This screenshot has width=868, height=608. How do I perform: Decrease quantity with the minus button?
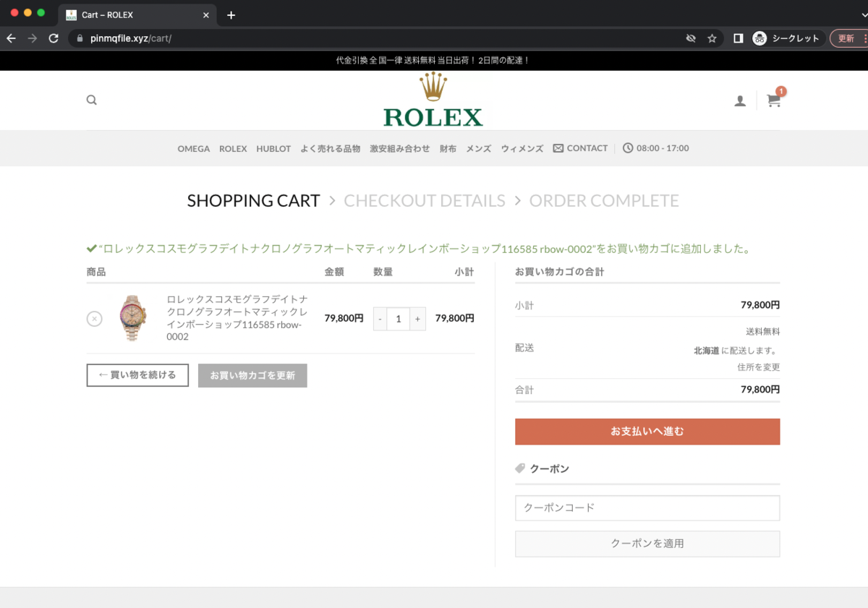click(x=380, y=319)
